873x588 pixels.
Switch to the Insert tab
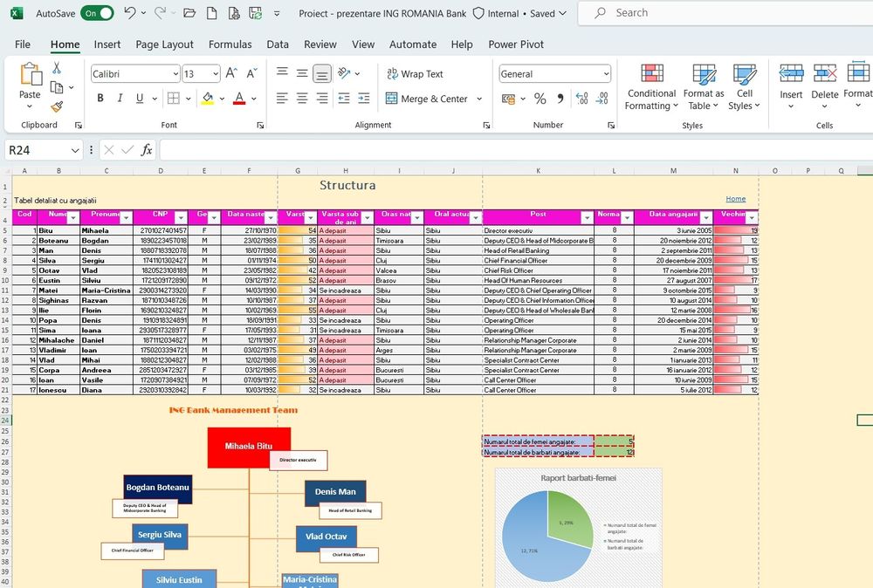[107, 44]
